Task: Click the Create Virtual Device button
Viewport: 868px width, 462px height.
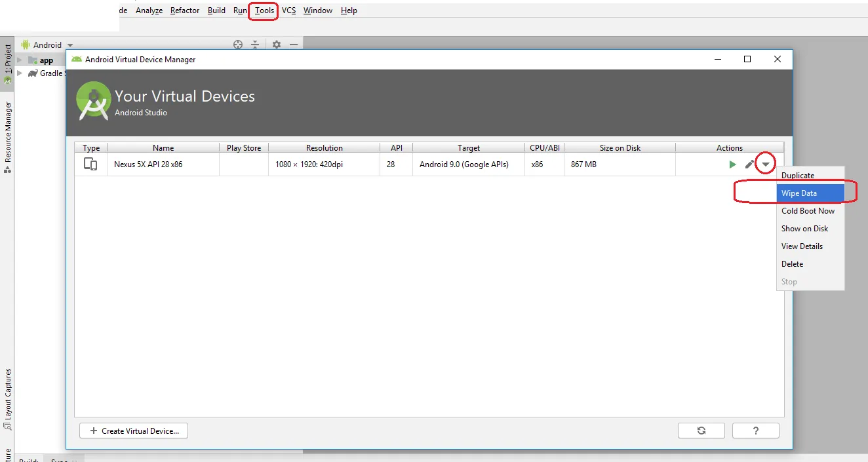Action: [134, 431]
